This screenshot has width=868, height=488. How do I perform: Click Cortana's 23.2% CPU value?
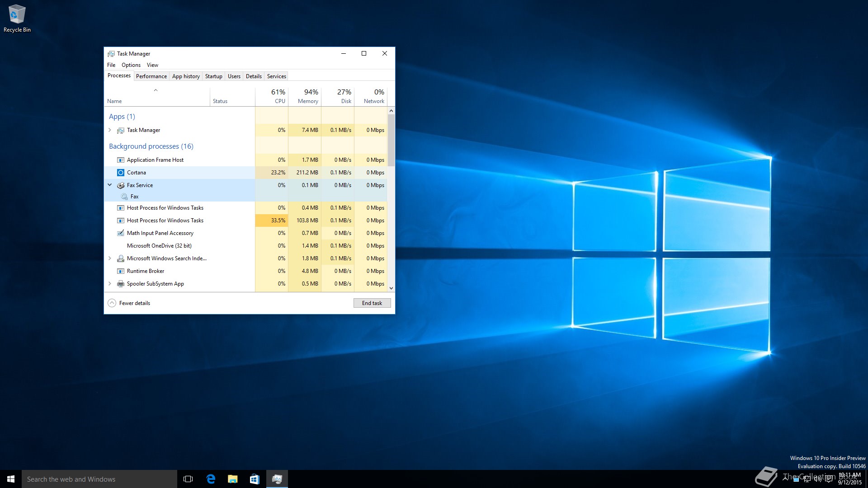(272, 173)
